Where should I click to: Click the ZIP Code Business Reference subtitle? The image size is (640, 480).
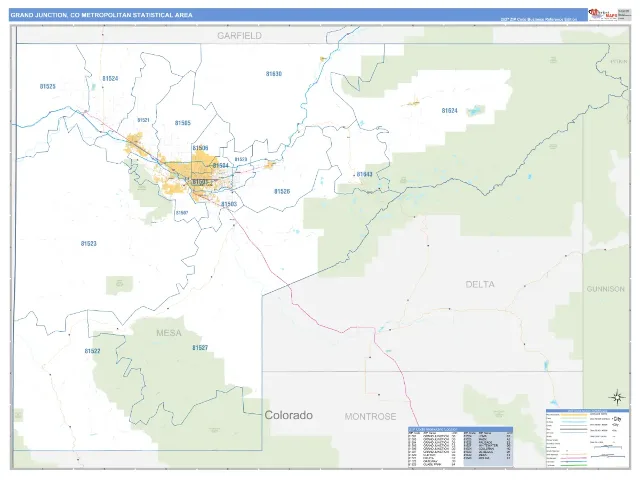tap(539, 19)
